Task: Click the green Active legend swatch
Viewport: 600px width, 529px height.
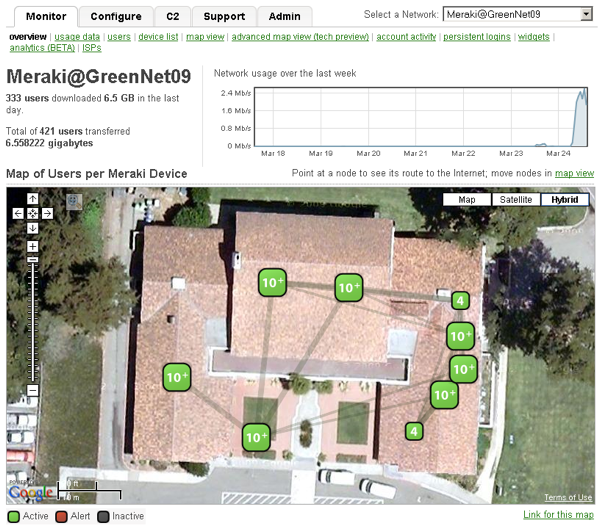Action: coord(14,516)
